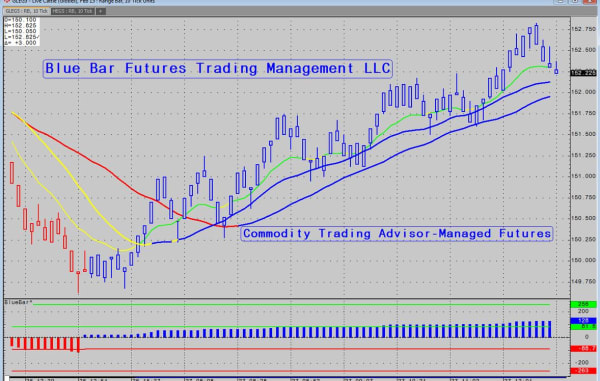
Task: Click the 152.000 price axis label
Action: (x=583, y=92)
